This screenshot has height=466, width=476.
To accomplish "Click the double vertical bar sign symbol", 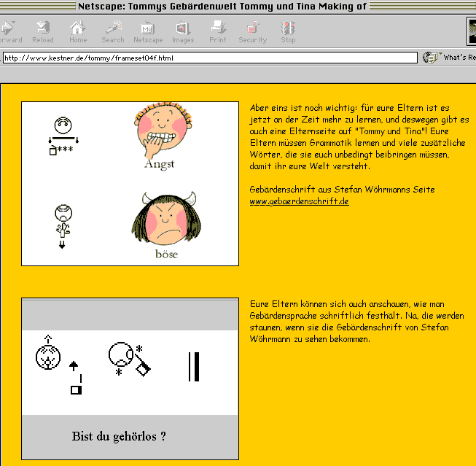I will point(194,367).
